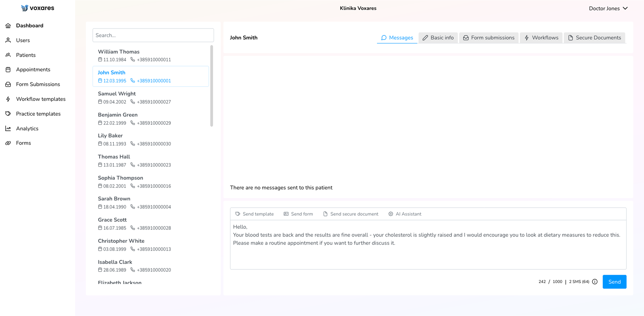Click inside the message text area
644x316 pixels.
(x=428, y=255)
